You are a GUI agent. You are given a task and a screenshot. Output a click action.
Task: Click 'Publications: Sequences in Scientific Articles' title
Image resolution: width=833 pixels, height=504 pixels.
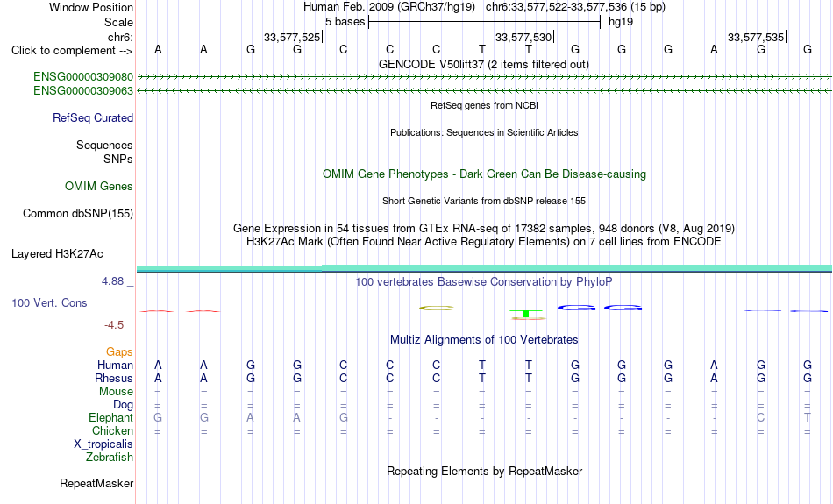pyautogui.click(x=484, y=132)
